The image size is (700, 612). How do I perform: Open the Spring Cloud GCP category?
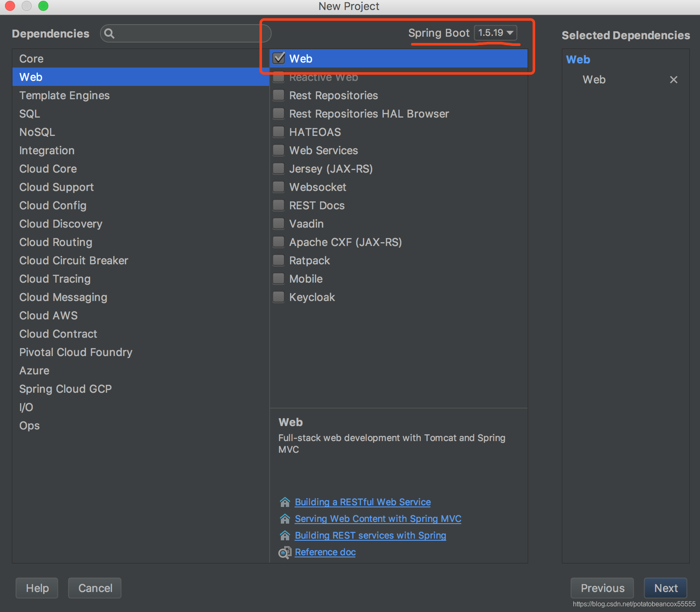[x=141, y=389]
